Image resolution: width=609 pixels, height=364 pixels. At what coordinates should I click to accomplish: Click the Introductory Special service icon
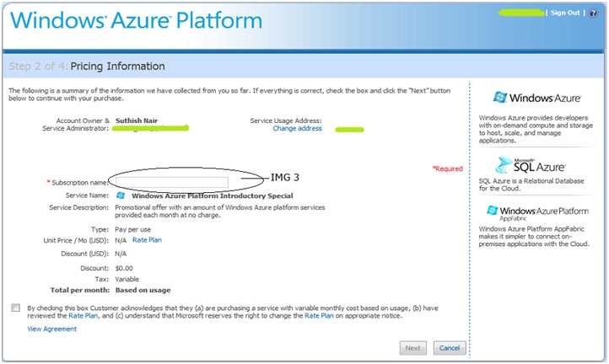pyautogui.click(x=120, y=195)
